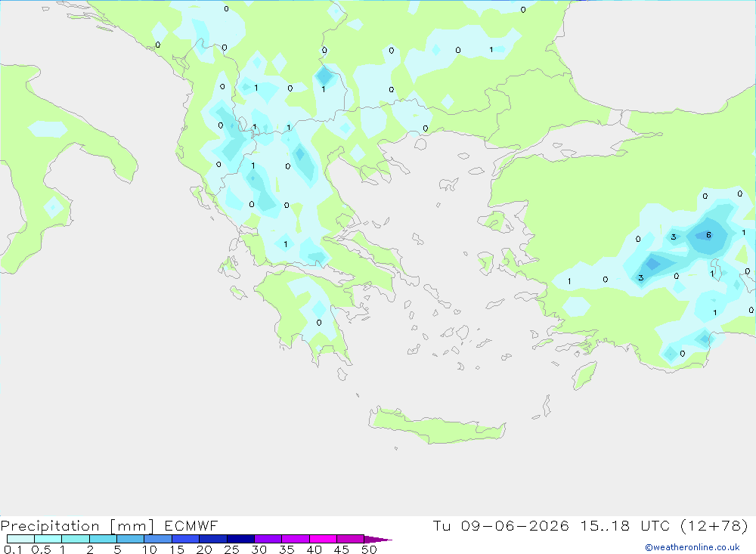Click the '10' legend scale label

pyautogui.click(x=150, y=549)
